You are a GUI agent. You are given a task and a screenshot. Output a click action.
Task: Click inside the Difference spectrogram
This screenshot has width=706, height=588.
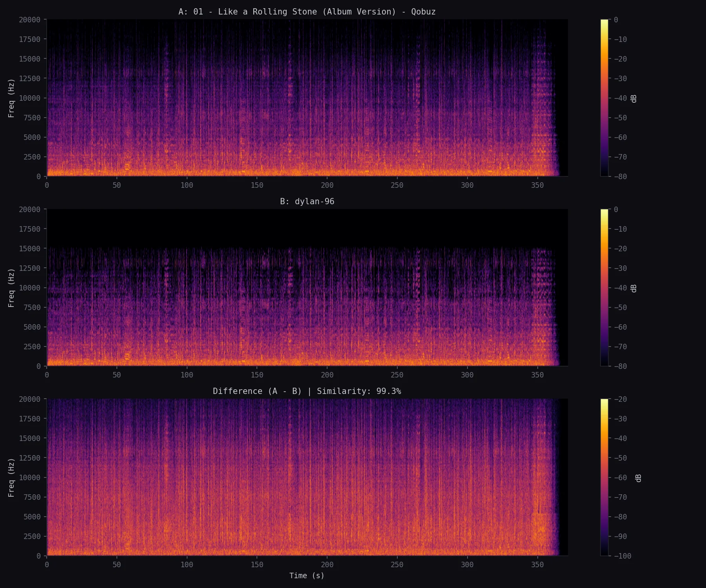click(307, 477)
